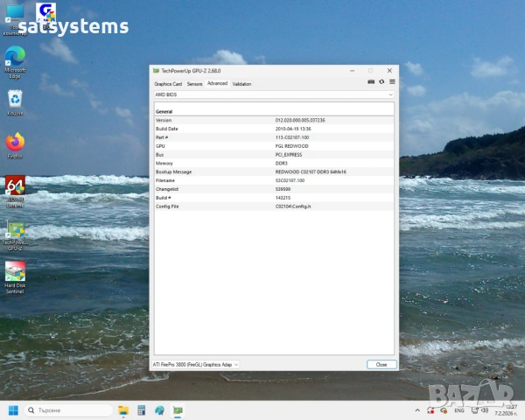Open the Hard Disk Sentinel desktop shortcut

click(x=15, y=272)
